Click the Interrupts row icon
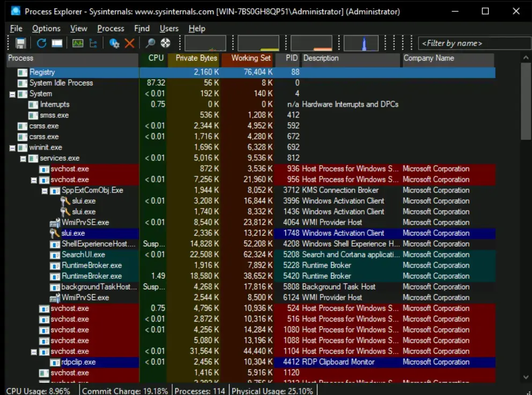Viewport: 532px width, 395px height. click(x=33, y=105)
